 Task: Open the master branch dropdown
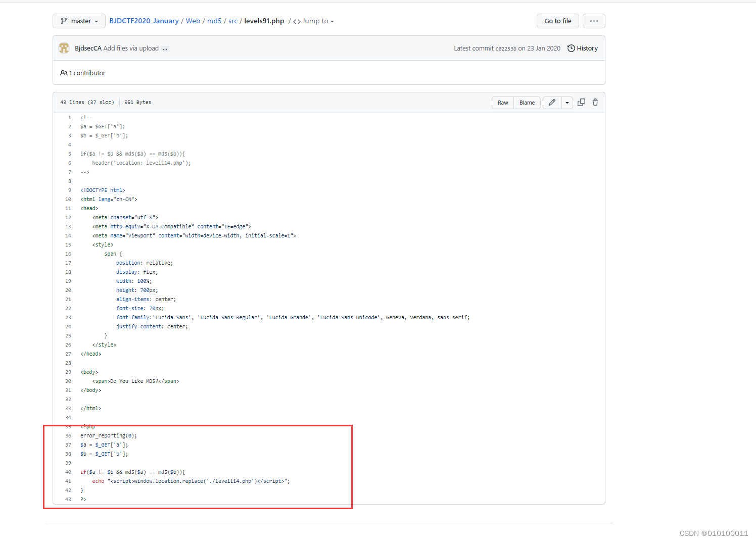79,21
